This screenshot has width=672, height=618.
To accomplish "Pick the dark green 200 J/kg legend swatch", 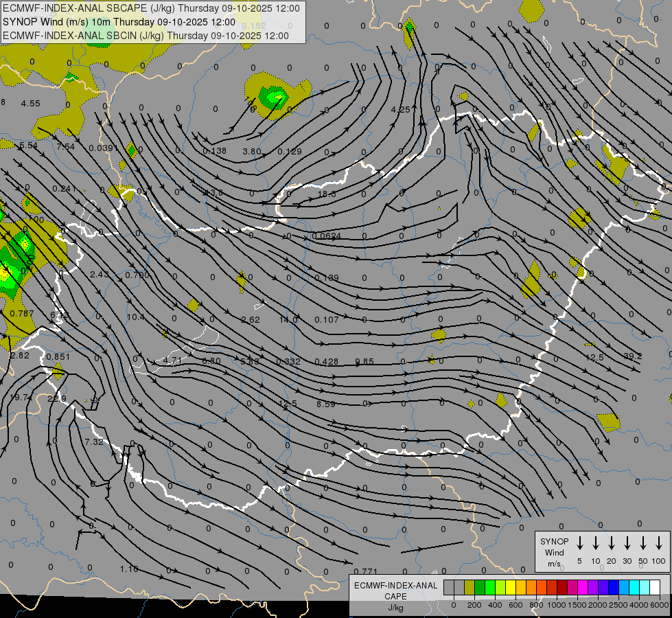I will pos(480,587).
